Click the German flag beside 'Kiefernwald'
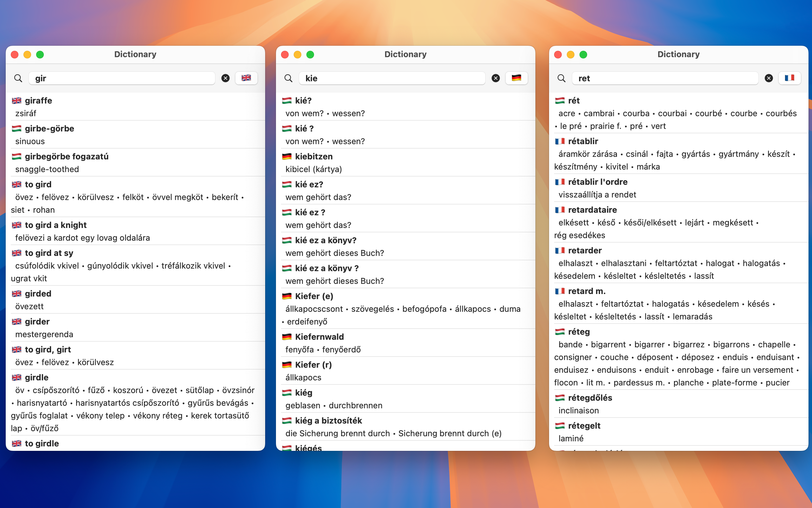The width and height of the screenshot is (812, 508). (x=286, y=337)
